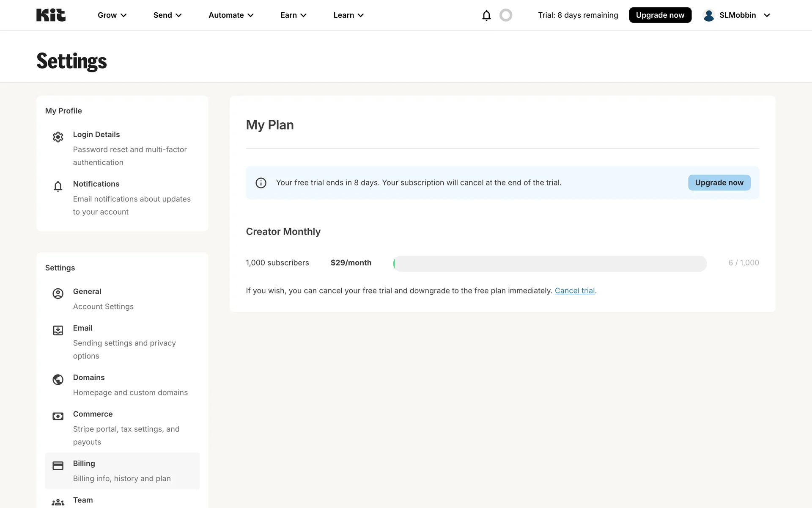Click the info icon in trial banner
Image resolution: width=812 pixels, height=508 pixels.
point(261,183)
